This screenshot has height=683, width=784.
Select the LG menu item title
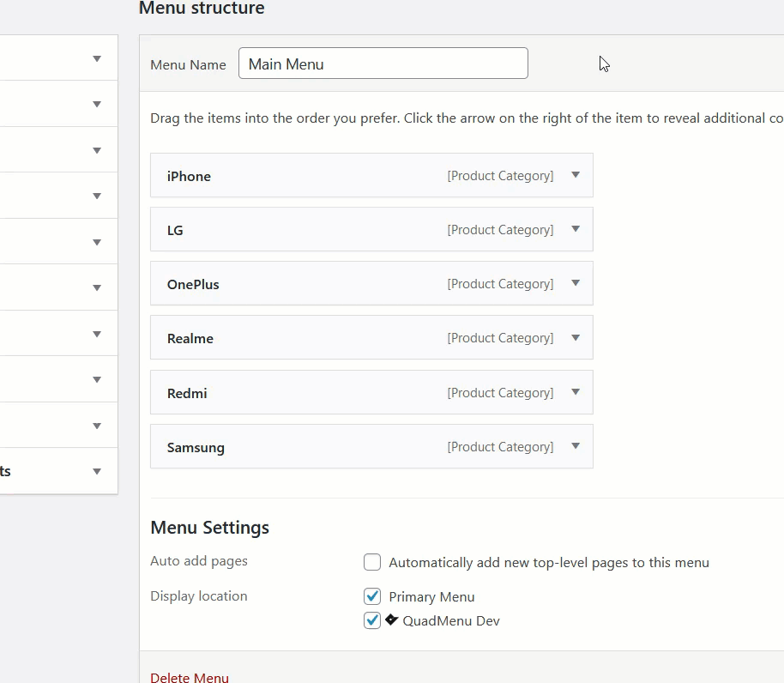[175, 230]
